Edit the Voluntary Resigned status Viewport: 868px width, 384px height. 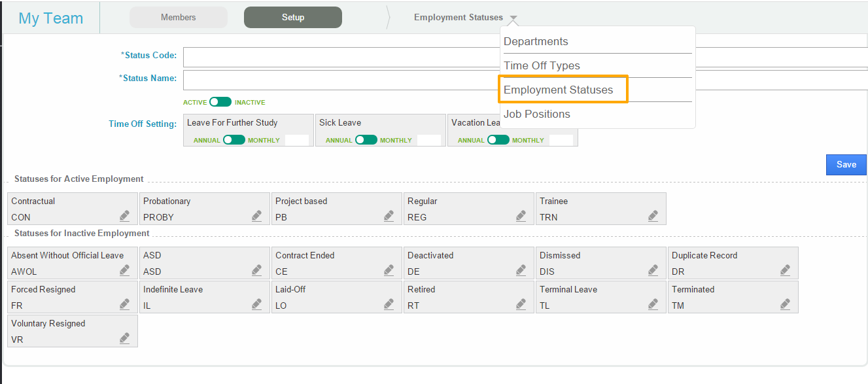[124, 338]
